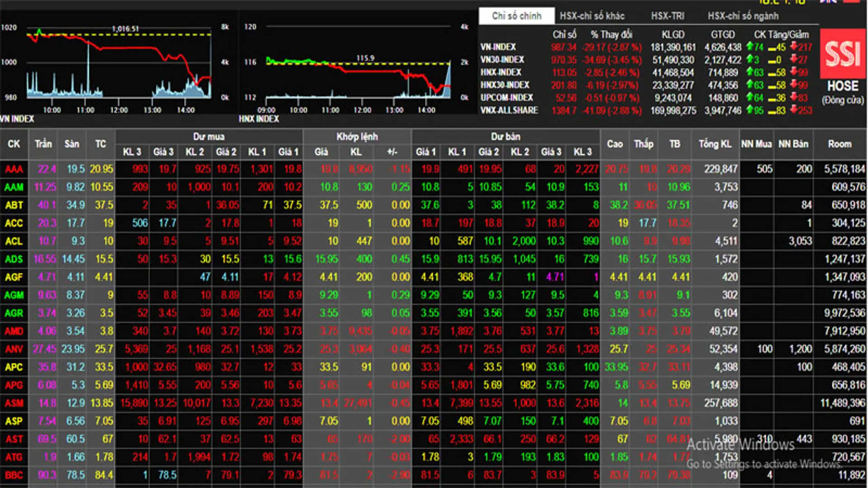This screenshot has height=488, width=868.
Task: Click AGR room value 9,972,536
Action: [844, 313]
